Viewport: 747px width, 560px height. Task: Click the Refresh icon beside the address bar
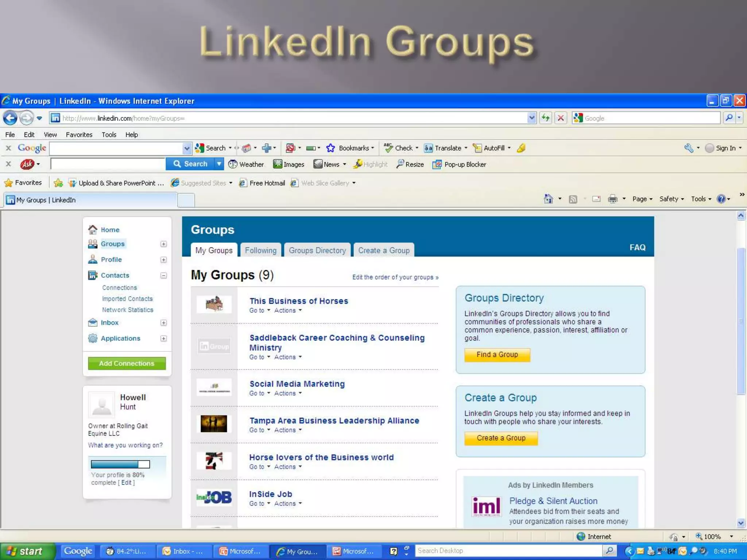coord(546,118)
